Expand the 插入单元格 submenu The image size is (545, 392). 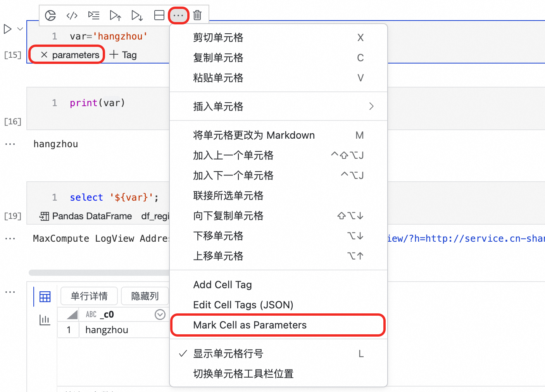(278, 107)
